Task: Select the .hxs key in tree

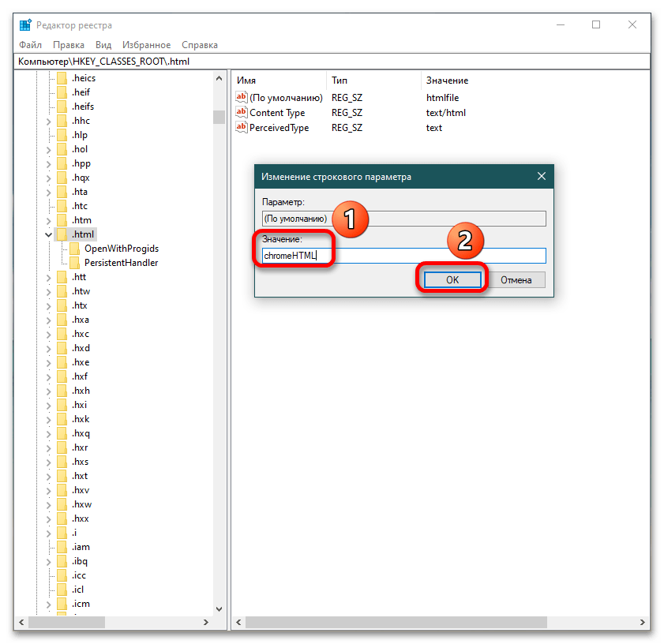Action: point(81,462)
